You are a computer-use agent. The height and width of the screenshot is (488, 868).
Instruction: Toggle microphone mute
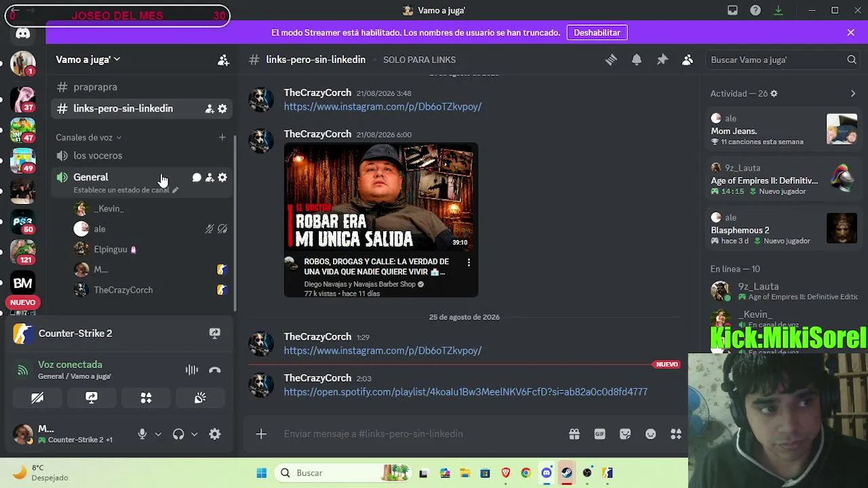[142, 434]
